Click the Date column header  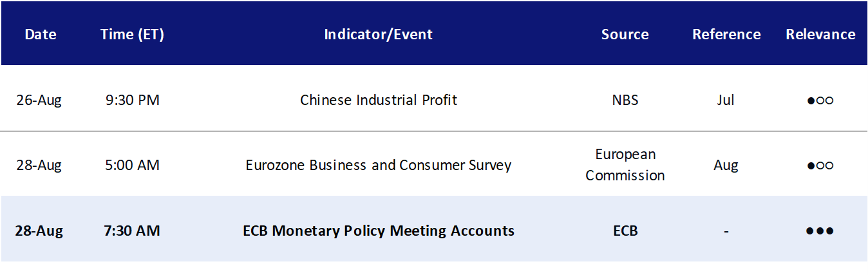coord(41,34)
